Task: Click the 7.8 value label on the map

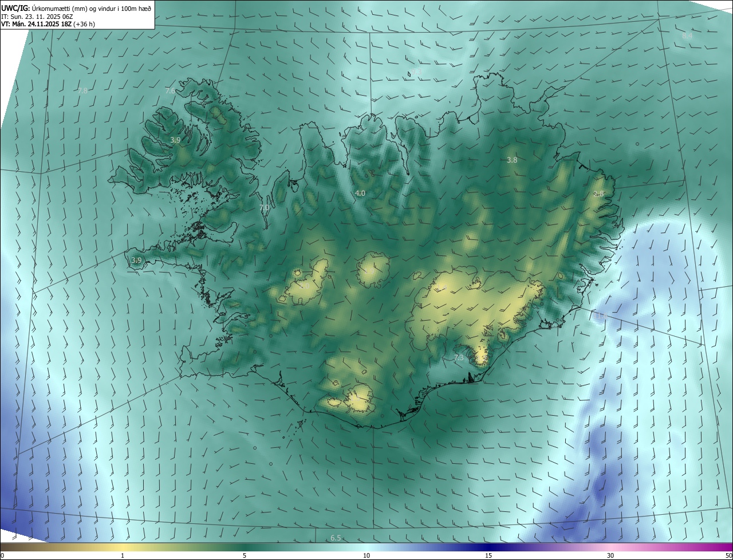Action: point(82,91)
